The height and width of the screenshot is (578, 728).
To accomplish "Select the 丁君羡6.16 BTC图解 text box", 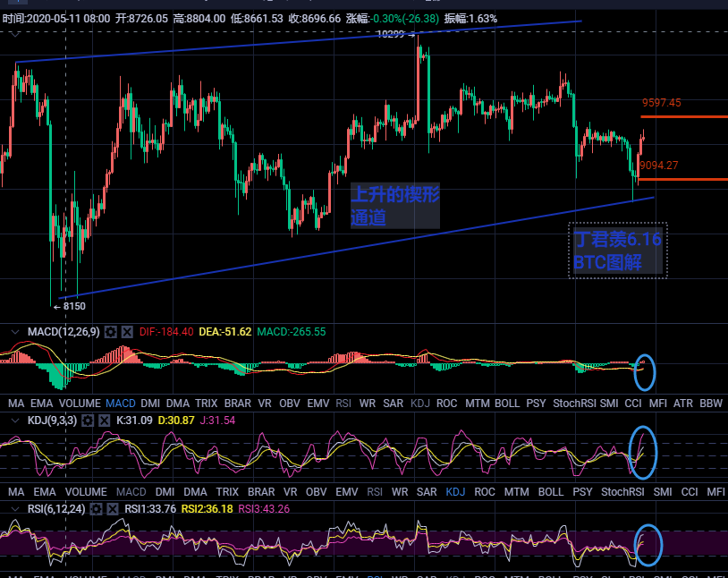I will click(x=617, y=251).
